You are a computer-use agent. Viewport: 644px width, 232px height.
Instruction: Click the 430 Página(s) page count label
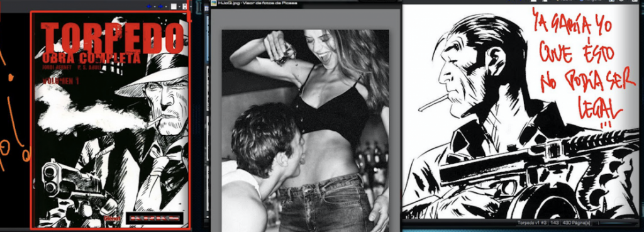576,223
